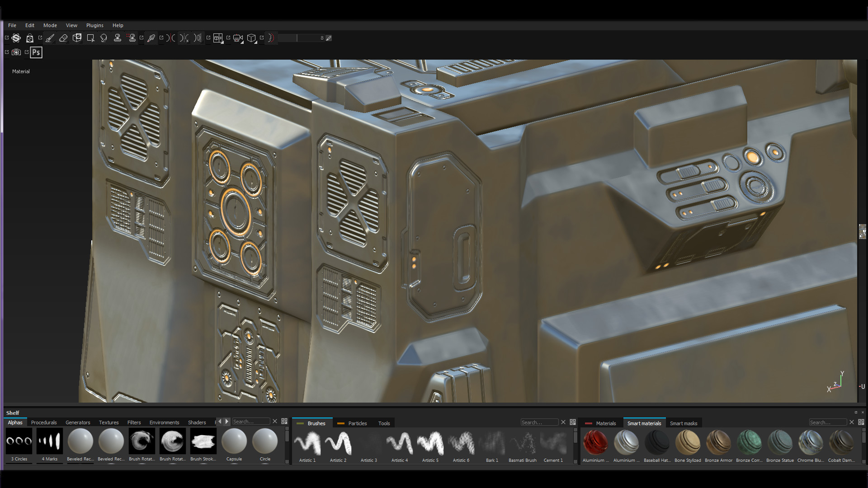Switch shelf panel to grid view
Image resolution: width=868 pixels, height=488 pixels.
[284, 421]
